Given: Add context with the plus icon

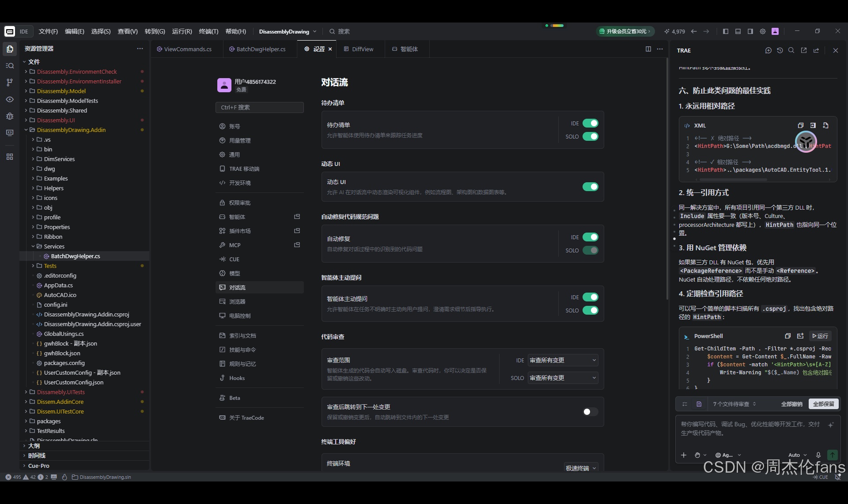Looking at the screenshot, I should point(684,455).
